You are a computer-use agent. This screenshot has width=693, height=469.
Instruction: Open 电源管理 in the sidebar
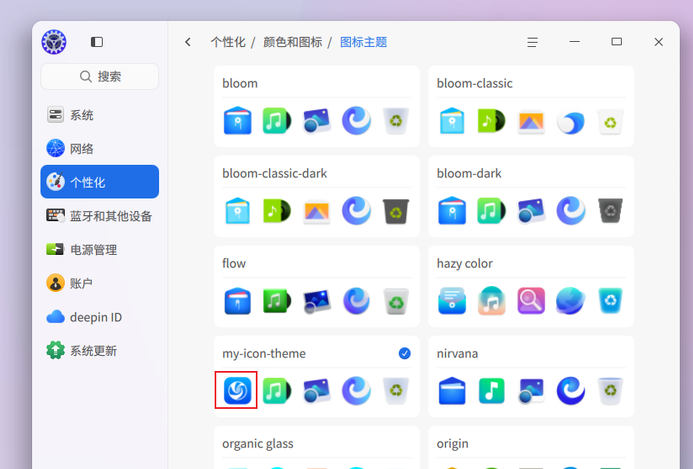tap(100, 249)
